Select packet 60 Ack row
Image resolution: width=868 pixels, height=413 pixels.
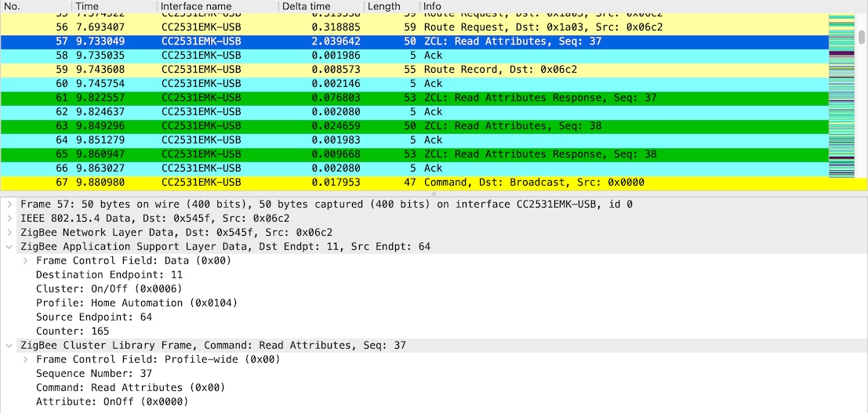(414, 84)
